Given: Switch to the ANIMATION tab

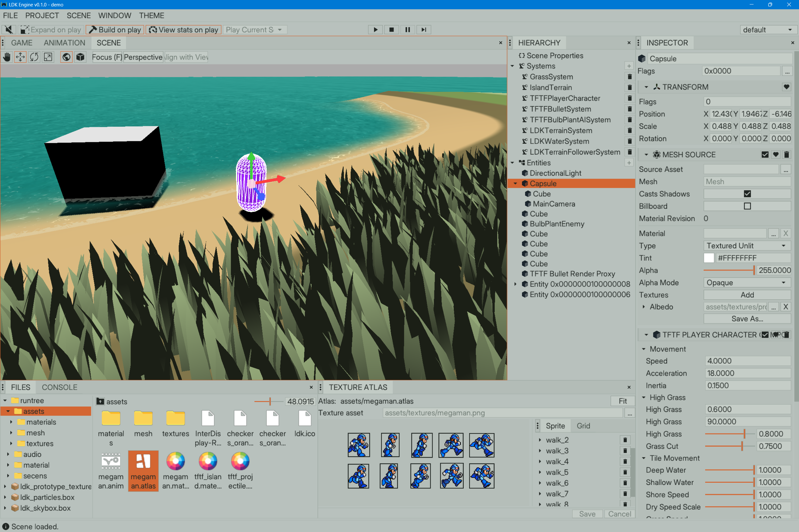Looking at the screenshot, I should tap(64, 43).
